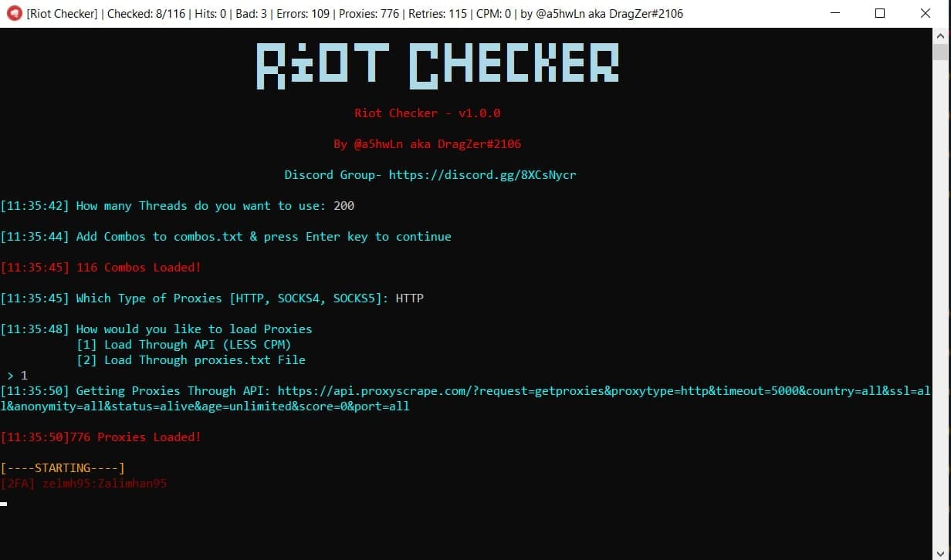Click the Threads count value 200

(345, 205)
